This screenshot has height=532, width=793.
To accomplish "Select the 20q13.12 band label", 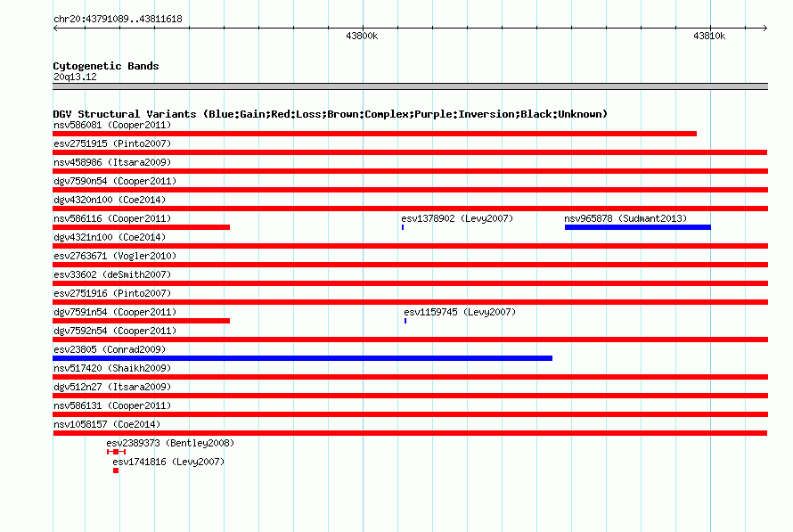I will coord(75,77).
